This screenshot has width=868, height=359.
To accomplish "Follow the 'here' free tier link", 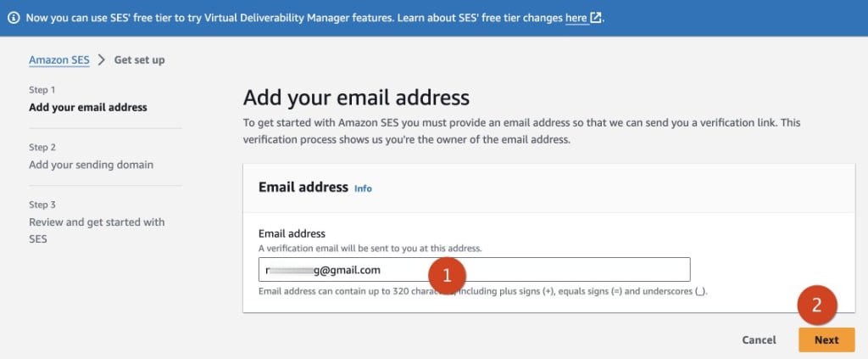I will tap(576, 18).
